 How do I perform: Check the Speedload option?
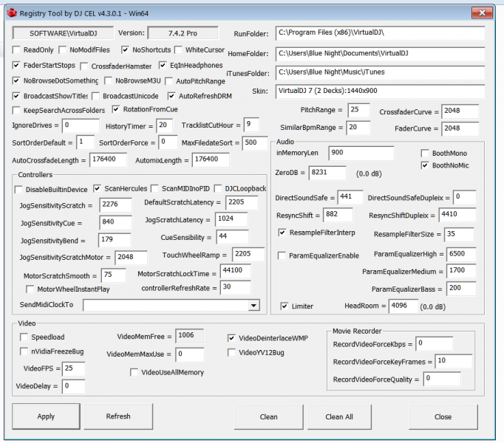24,337
